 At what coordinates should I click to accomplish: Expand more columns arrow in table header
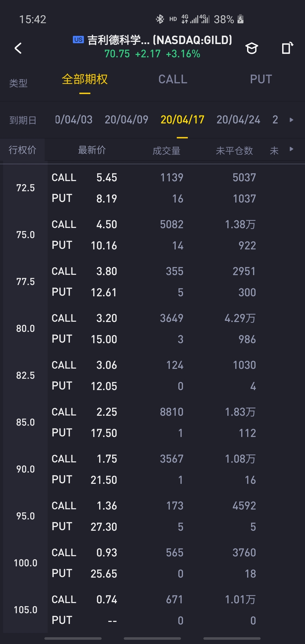tap(291, 149)
